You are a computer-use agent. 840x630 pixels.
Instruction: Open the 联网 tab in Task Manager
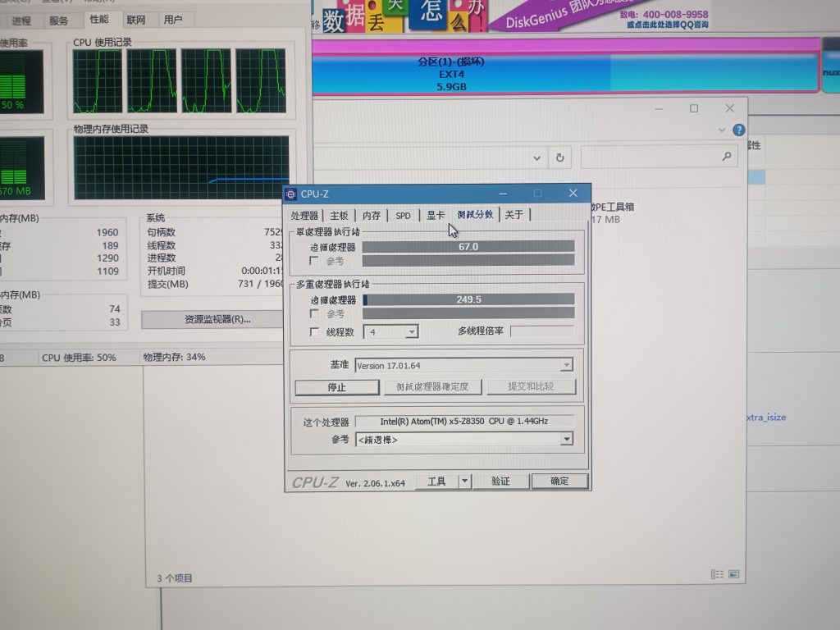(136, 20)
